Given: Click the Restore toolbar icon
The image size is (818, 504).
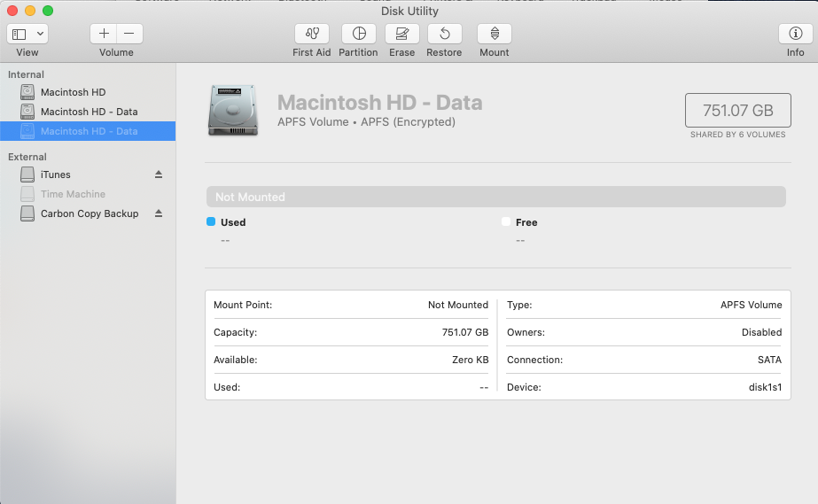Looking at the screenshot, I should coord(445,34).
